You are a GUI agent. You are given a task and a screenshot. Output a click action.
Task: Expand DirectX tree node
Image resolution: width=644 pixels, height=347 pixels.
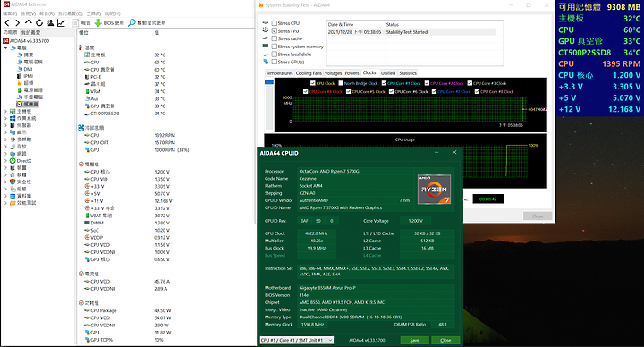5,161
